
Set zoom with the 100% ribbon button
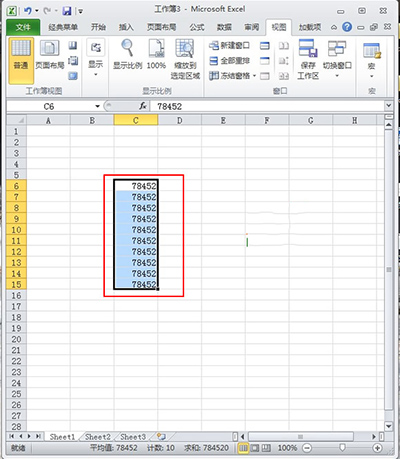[x=156, y=55]
